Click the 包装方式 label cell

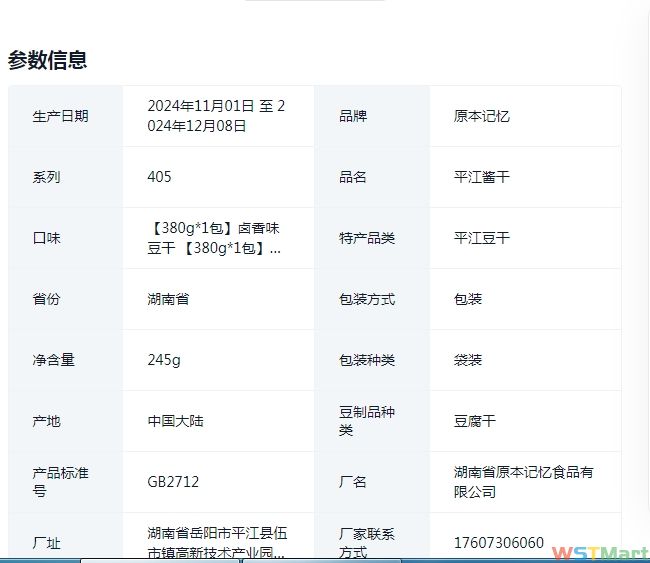[x=367, y=299]
